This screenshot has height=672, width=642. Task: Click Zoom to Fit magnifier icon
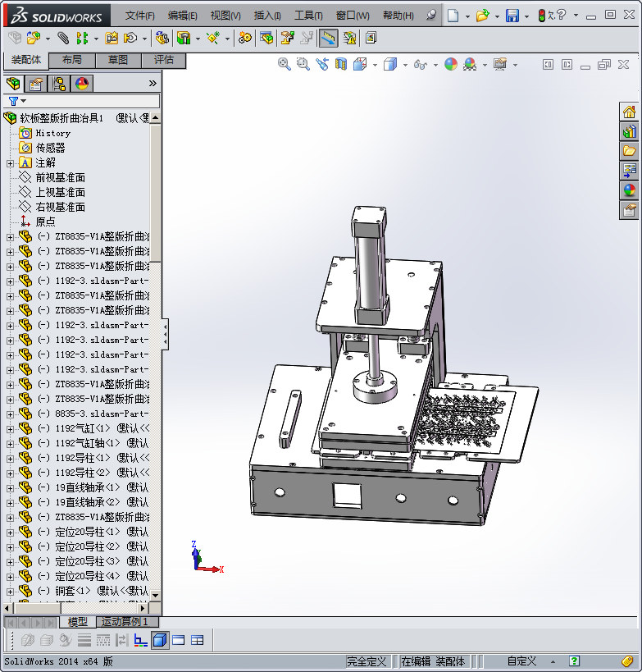tap(285, 64)
